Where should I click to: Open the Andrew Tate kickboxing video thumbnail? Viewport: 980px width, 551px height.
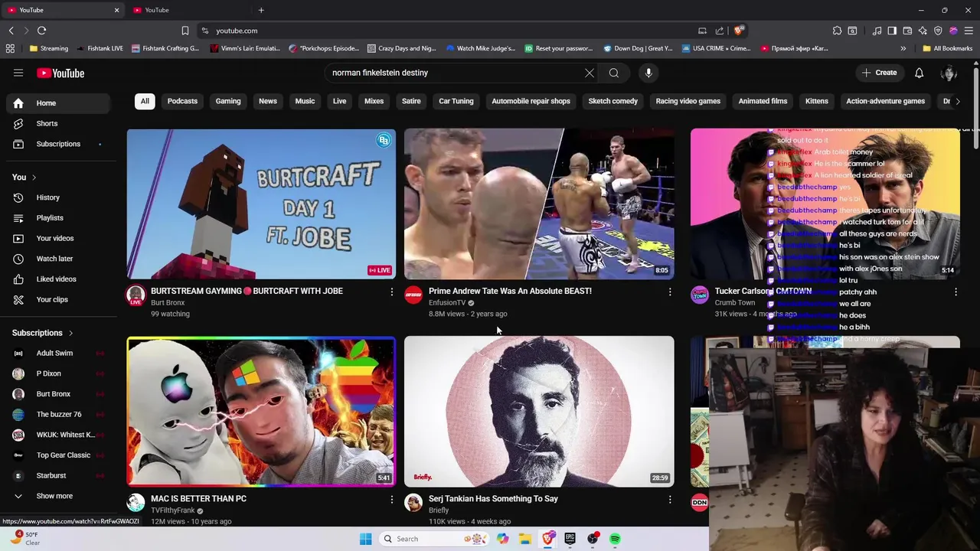click(x=539, y=204)
